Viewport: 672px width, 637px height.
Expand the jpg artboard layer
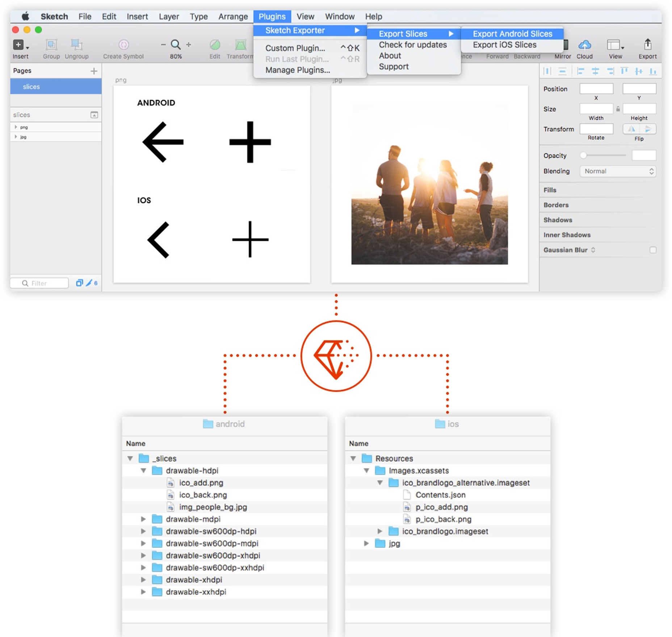tap(16, 137)
